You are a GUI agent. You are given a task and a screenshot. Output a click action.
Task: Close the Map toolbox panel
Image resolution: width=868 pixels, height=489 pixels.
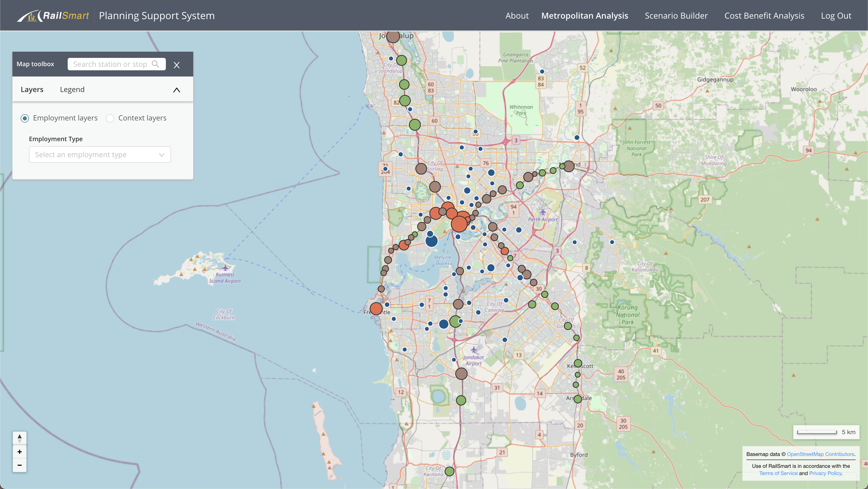pos(176,65)
